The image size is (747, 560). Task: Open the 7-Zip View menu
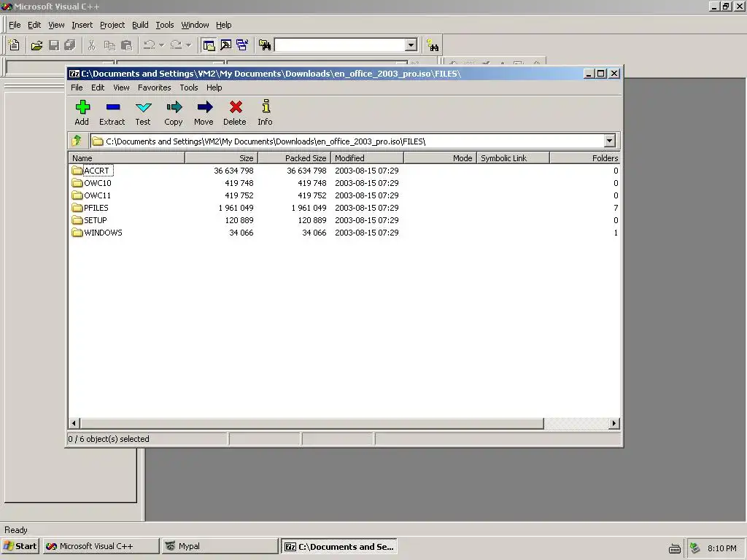click(x=121, y=87)
